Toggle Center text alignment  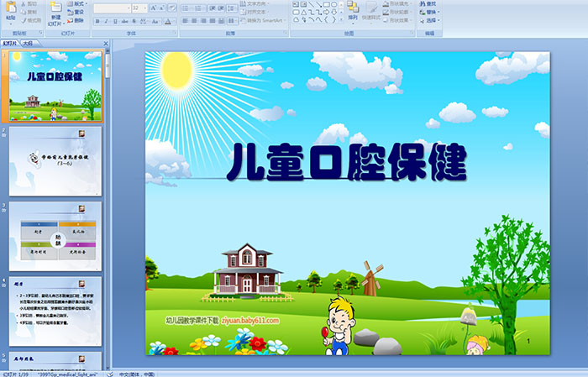click(194, 21)
